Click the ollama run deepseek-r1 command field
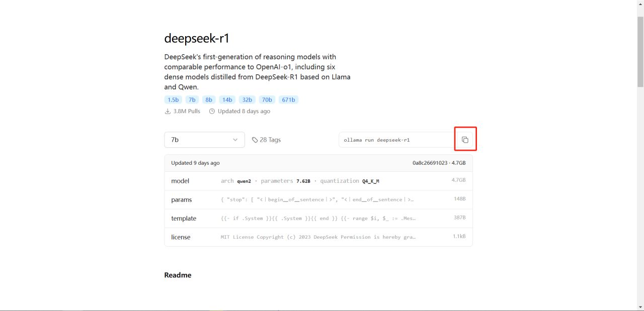 397,140
